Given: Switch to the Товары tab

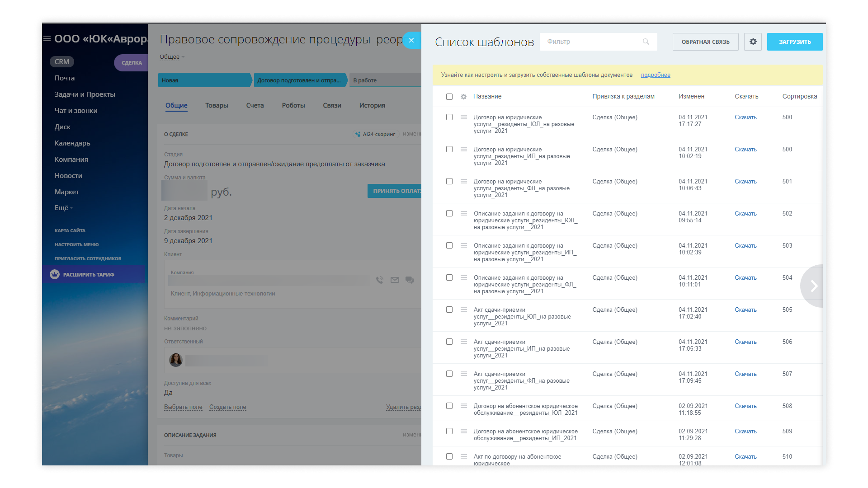Looking at the screenshot, I should click(x=217, y=105).
